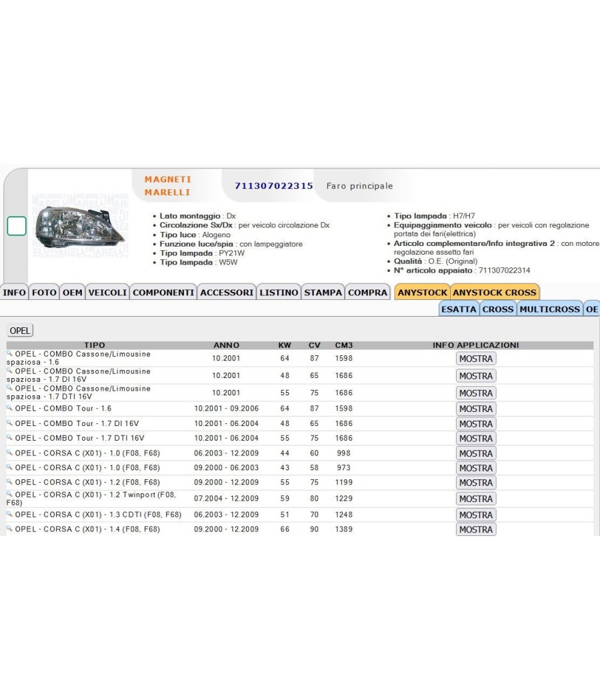Viewport: 600px width, 700px height.
Task: Click MOSTRA for CORSA C 1.0 998 cm3
Action: click(x=476, y=453)
